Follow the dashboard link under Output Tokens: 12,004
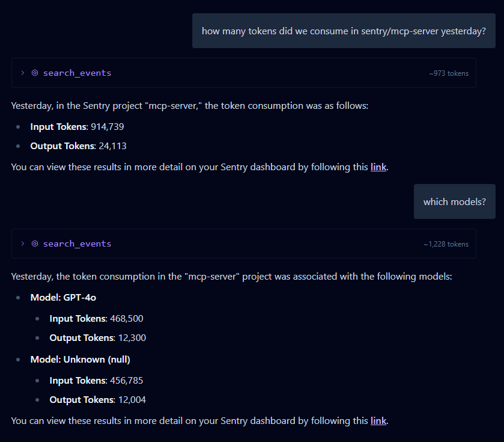The image size is (504, 442). [378, 421]
